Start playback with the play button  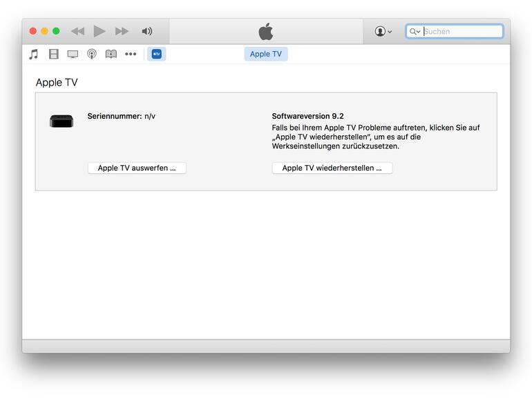tap(99, 31)
